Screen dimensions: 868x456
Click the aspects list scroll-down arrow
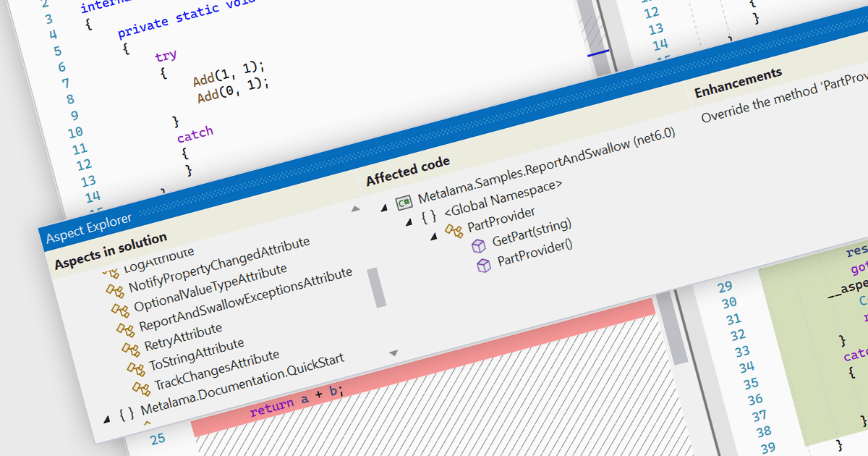pyautogui.click(x=393, y=353)
